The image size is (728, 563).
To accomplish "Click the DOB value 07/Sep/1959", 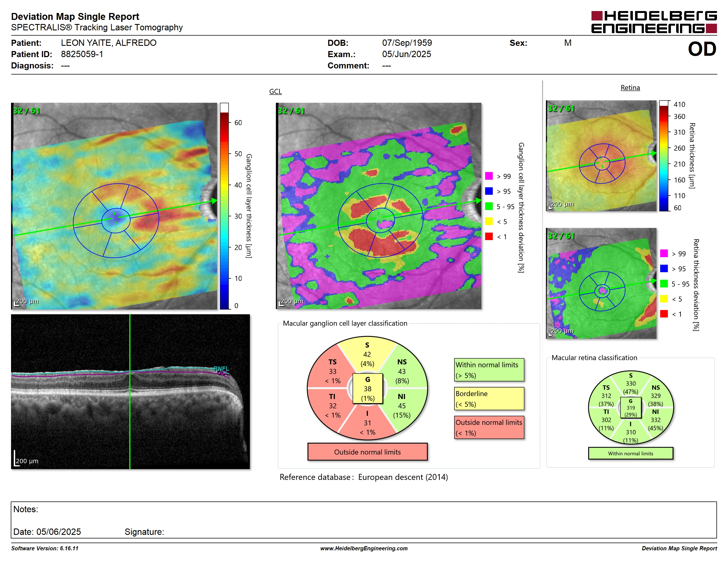I will point(407,43).
